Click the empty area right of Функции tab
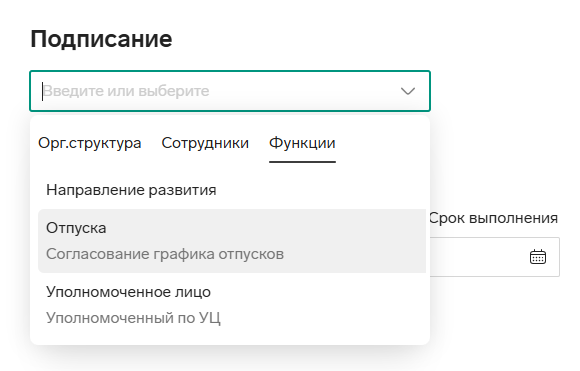 coord(381,143)
